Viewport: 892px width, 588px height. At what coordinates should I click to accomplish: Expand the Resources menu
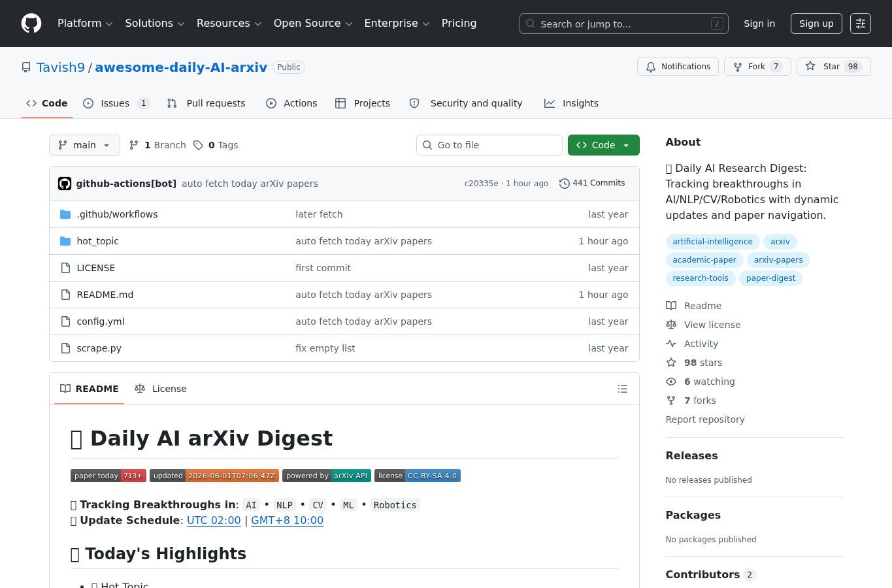click(x=229, y=24)
